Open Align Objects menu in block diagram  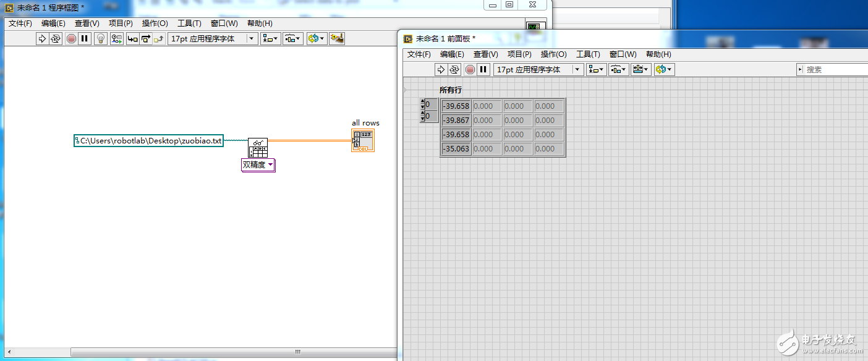point(270,38)
